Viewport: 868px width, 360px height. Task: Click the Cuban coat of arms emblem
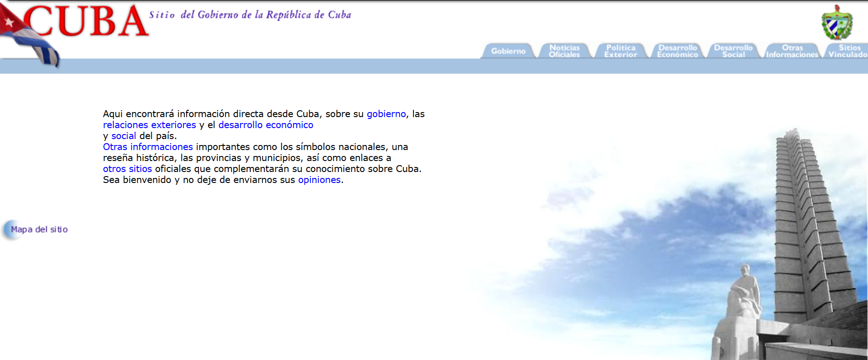tap(837, 23)
